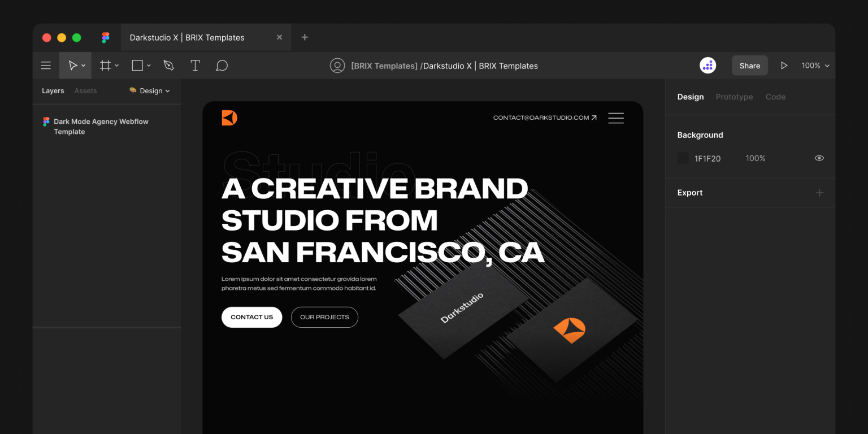Select the Rectangle shape tool
The image size is (868, 434).
tap(136, 65)
